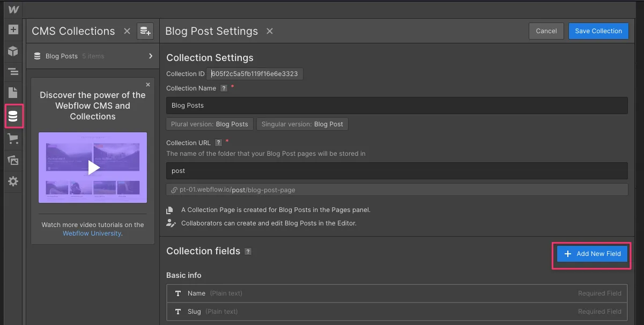Cancel the collection settings changes

tap(546, 31)
